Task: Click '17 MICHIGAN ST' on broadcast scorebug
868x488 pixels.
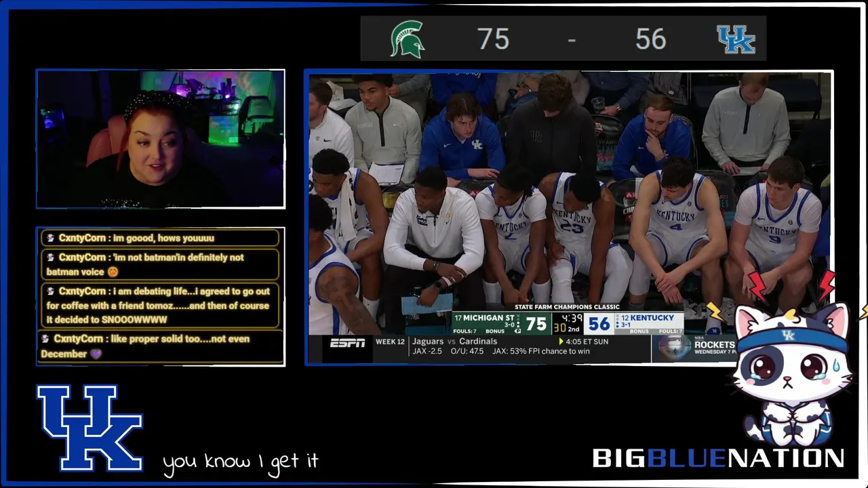Action: pos(484,318)
